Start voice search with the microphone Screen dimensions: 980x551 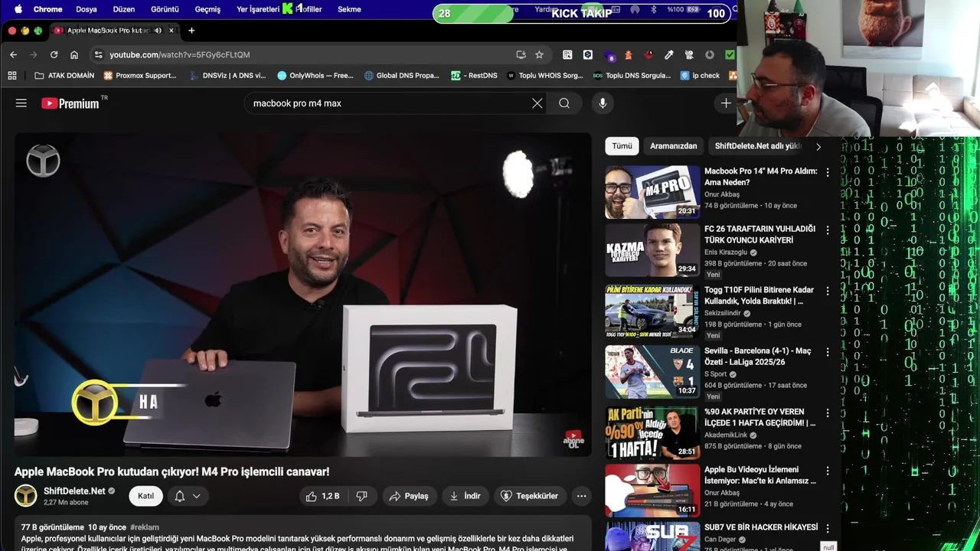(x=603, y=103)
